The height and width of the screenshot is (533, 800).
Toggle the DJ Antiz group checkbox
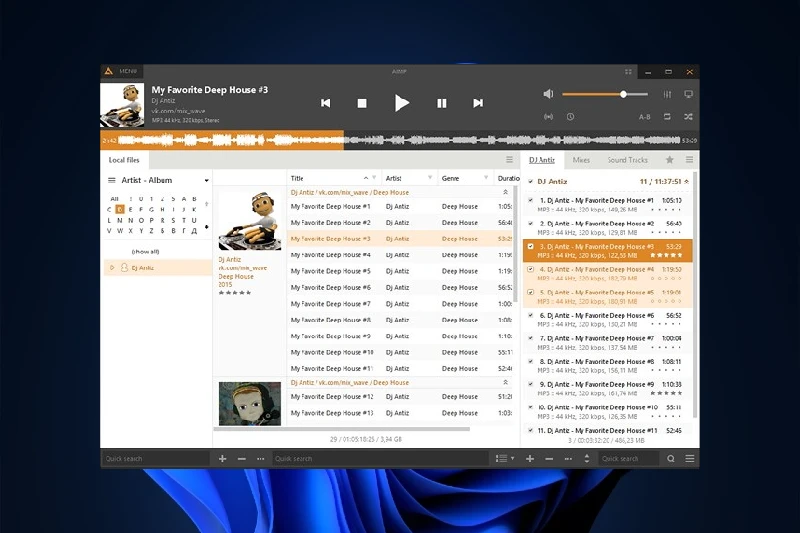(531, 182)
